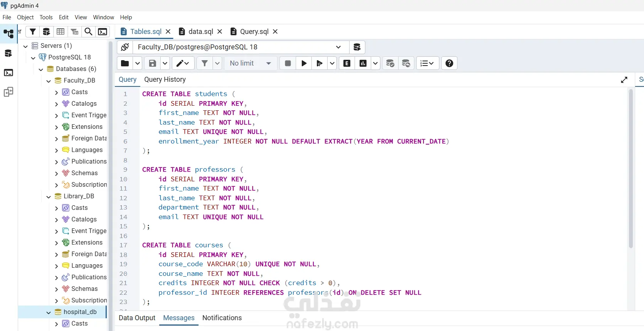
Task: Close the data.sql tab
Action: 220,32
